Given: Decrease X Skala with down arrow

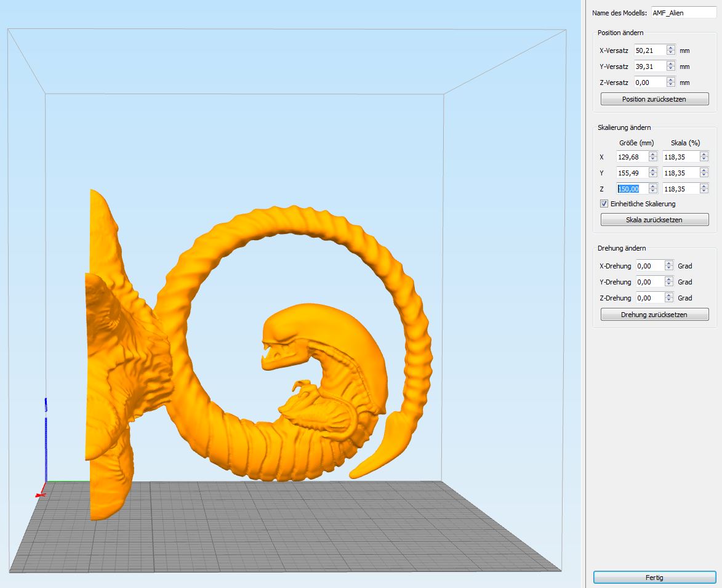Looking at the screenshot, I should coord(704,160).
